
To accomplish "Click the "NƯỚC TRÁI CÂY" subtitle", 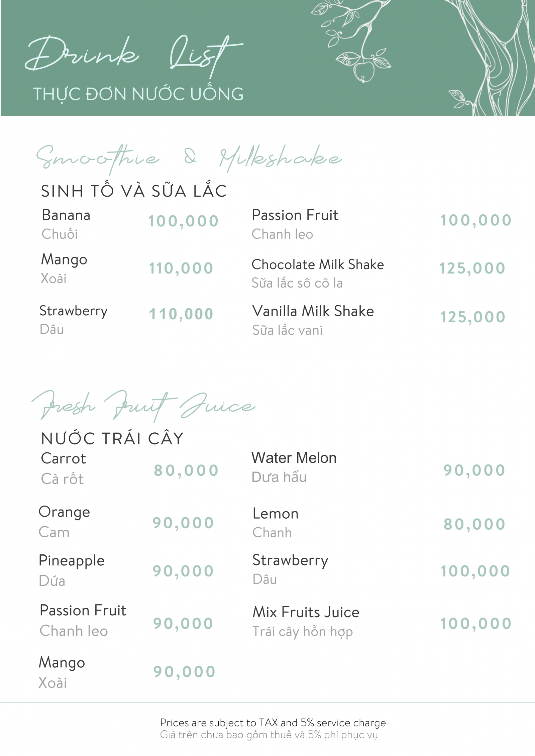I will coord(112,439).
